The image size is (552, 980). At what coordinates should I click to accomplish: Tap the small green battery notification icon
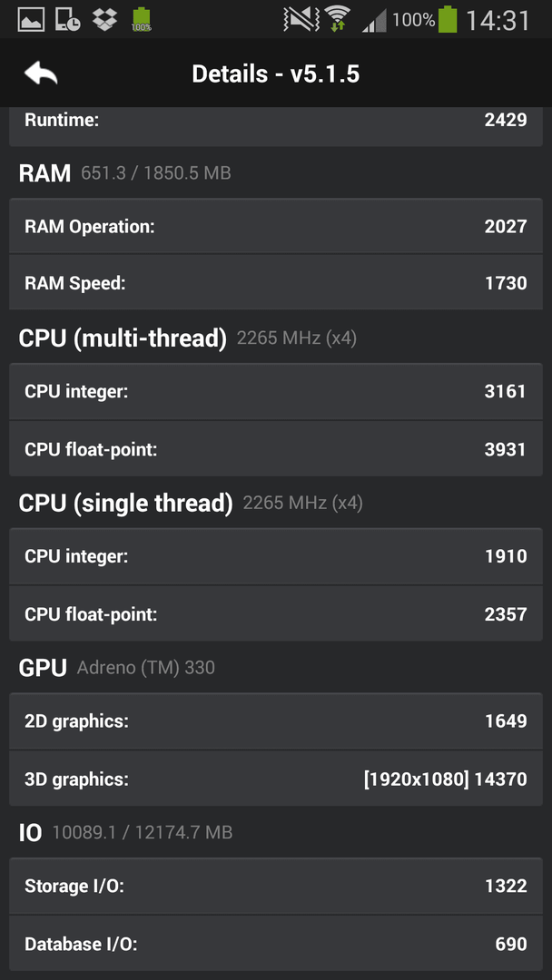coord(142,19)
